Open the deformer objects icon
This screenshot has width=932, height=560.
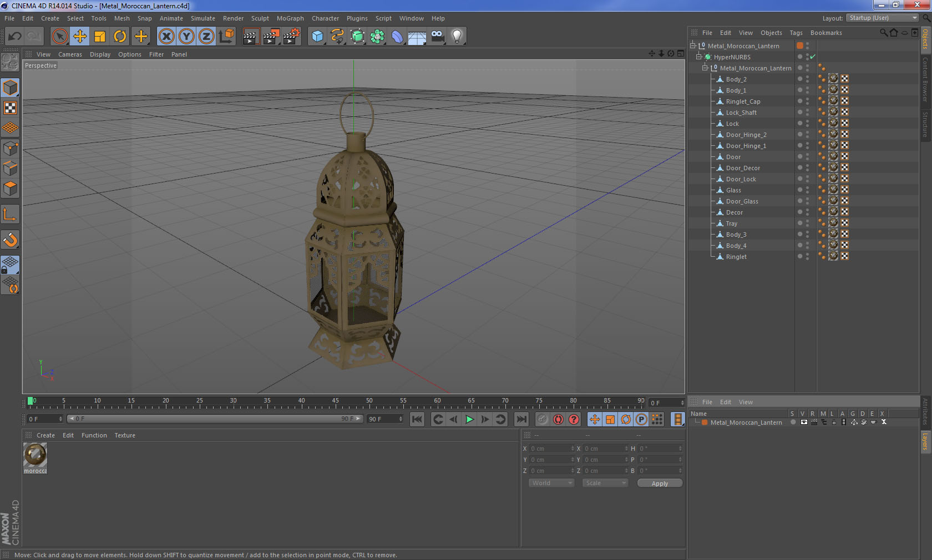[x=397, y=37]
